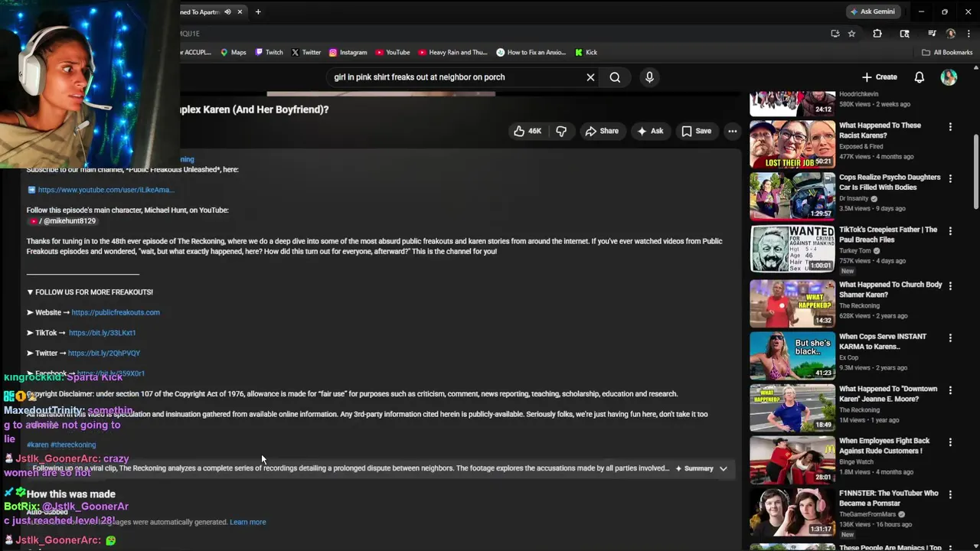Open Turkey Tom channel name
This screenshot has height=551, width=980.
click(855, 251)
